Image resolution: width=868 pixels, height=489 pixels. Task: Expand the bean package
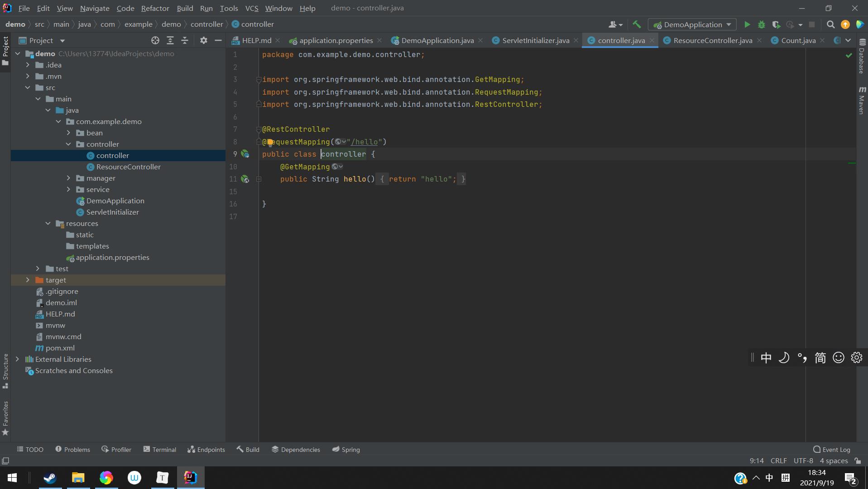[68, 133]
